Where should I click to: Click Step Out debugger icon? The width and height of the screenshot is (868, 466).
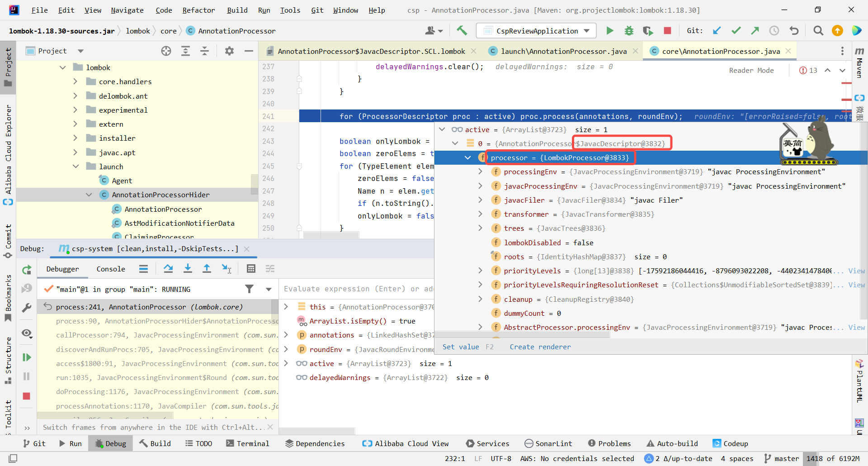coord(207,269)
